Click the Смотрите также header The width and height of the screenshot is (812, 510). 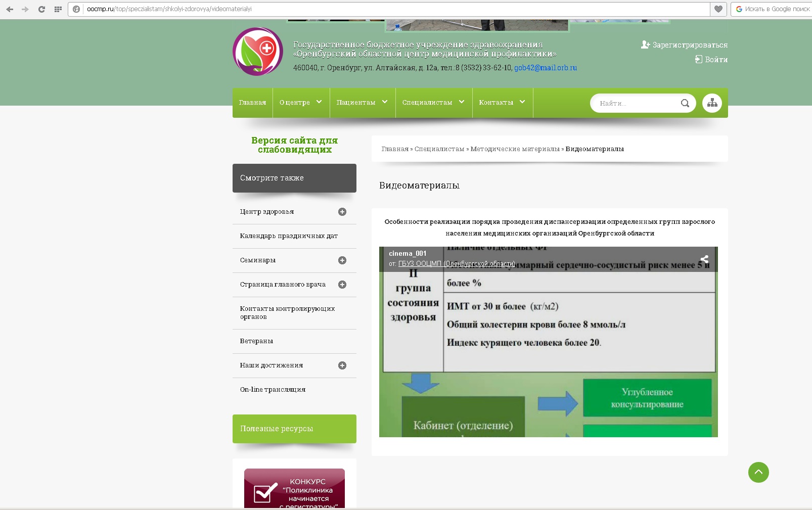coord(294,178)
